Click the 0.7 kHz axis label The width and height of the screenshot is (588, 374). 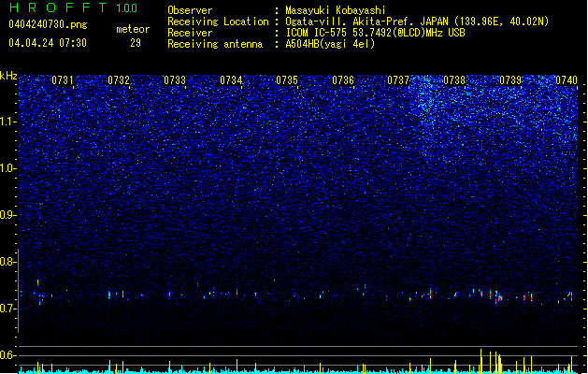coord(8,309)
